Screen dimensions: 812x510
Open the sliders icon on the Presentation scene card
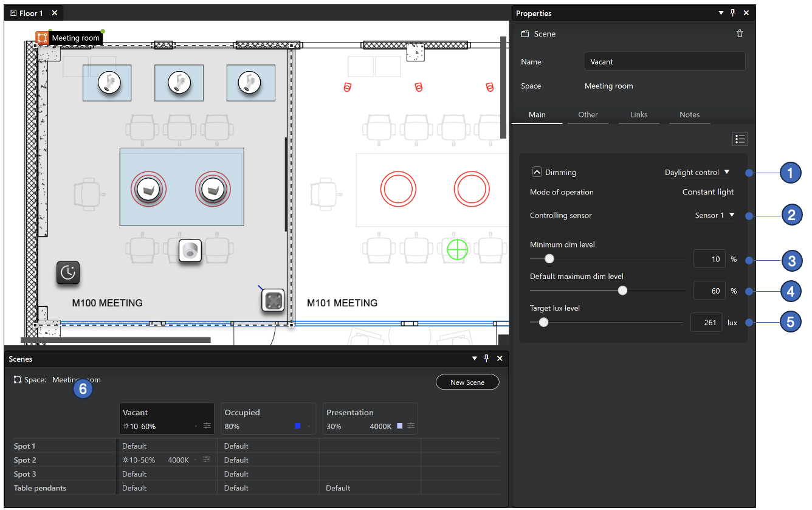pyautogui.click(x=410, y=426)
